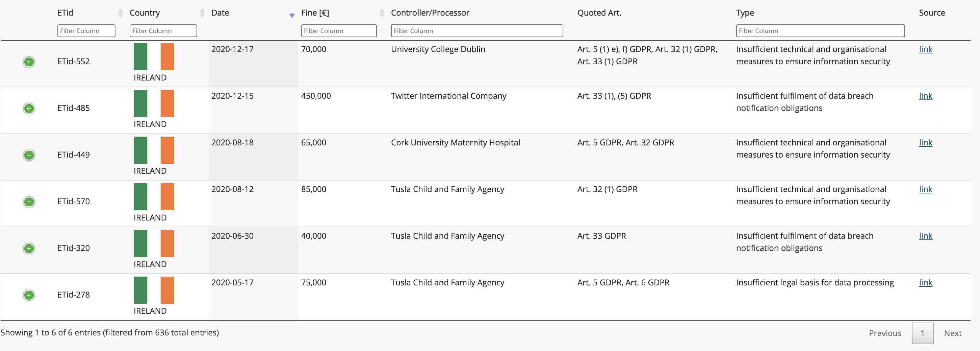Screen dimensions: 980x351
Task: Click the Twitter International Company cell
Action: pos(448,96)
